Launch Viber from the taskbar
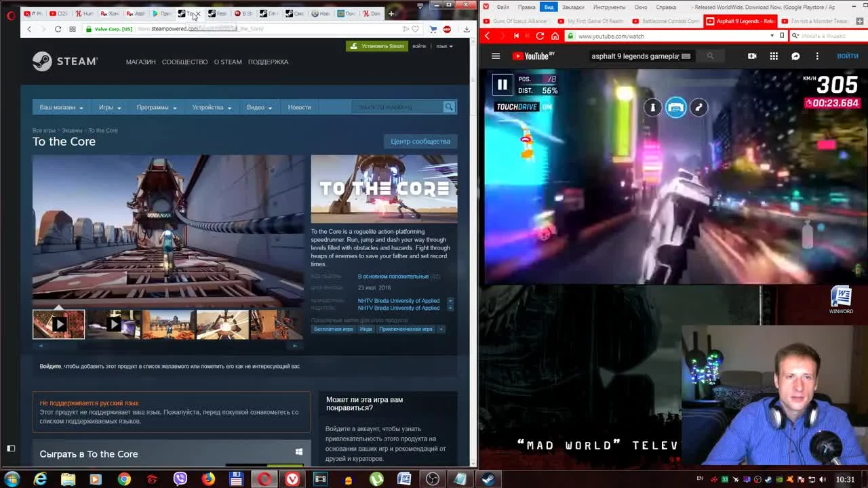 (x=180, y=479)
